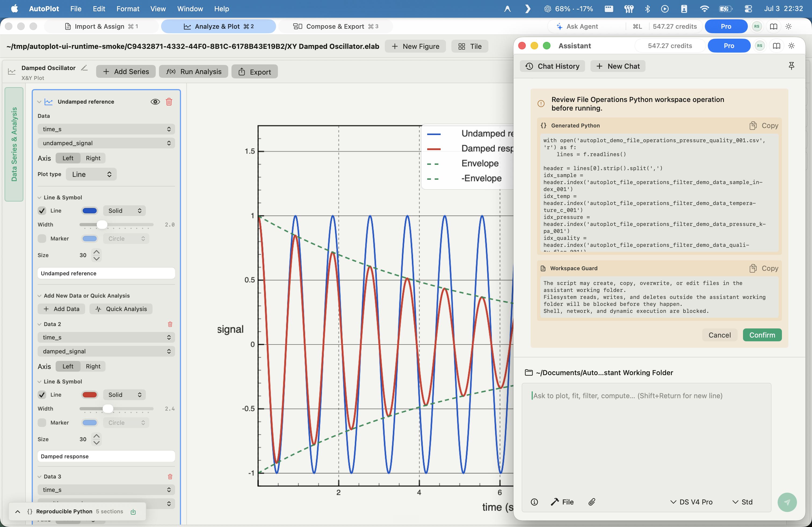The height and width of the screenshot is (527, 812).
Task: Open the undamped_signal data dropdown
Action: click(x=106, y=143)
